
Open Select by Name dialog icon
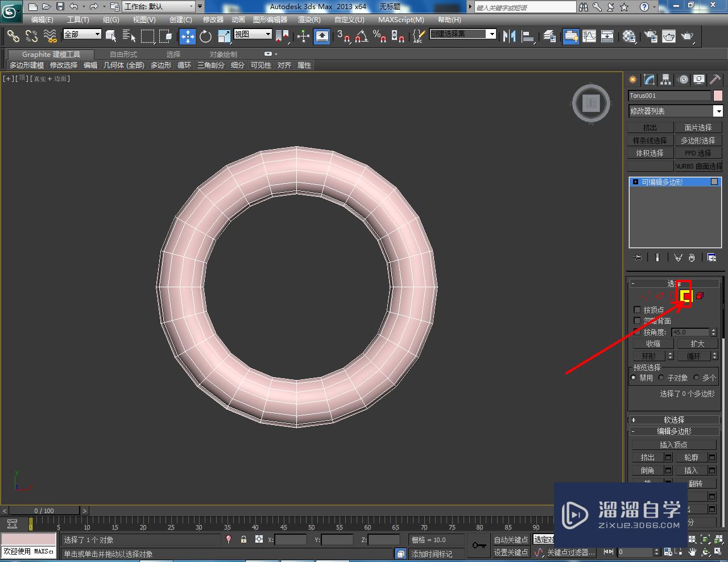(x=129, y=36)
